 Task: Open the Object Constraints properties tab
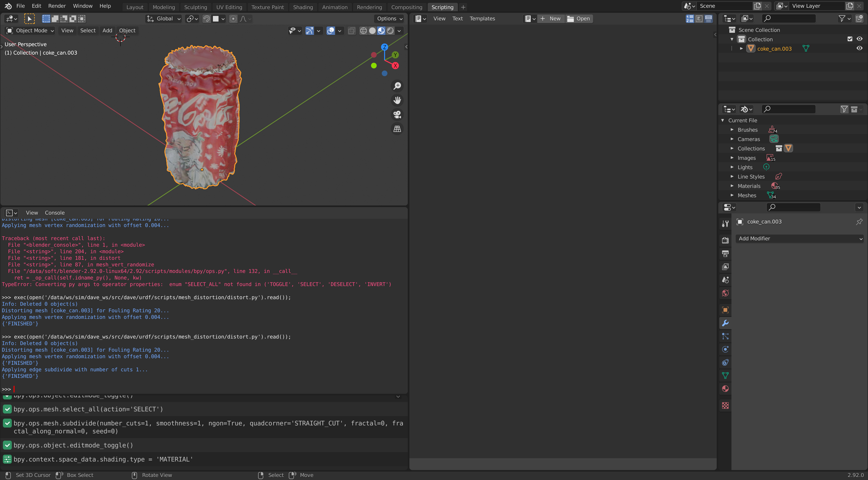pos(725,362)
